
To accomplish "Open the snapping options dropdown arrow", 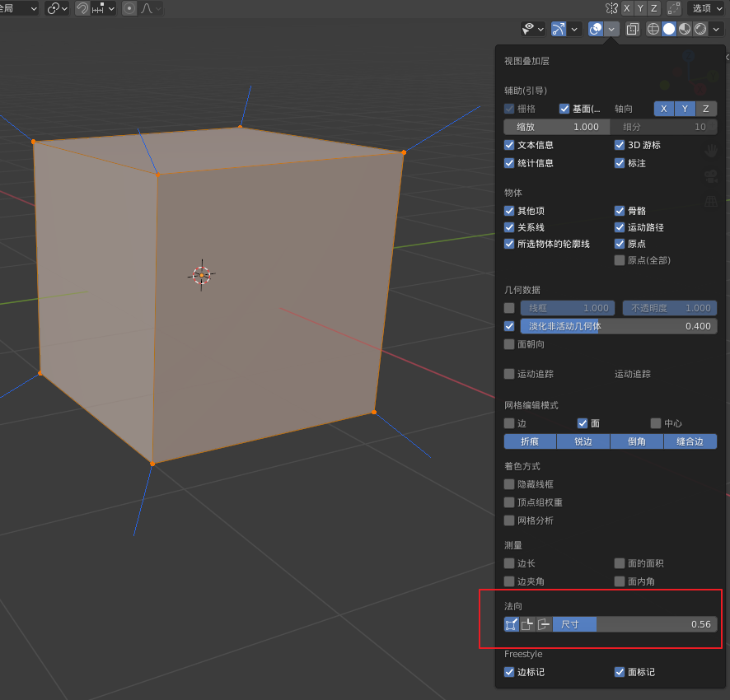I will pos(111,9).
